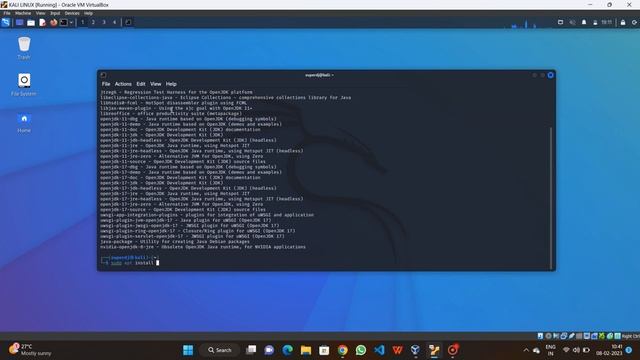Open Kali panel notifications bell

tap(584, 22)
